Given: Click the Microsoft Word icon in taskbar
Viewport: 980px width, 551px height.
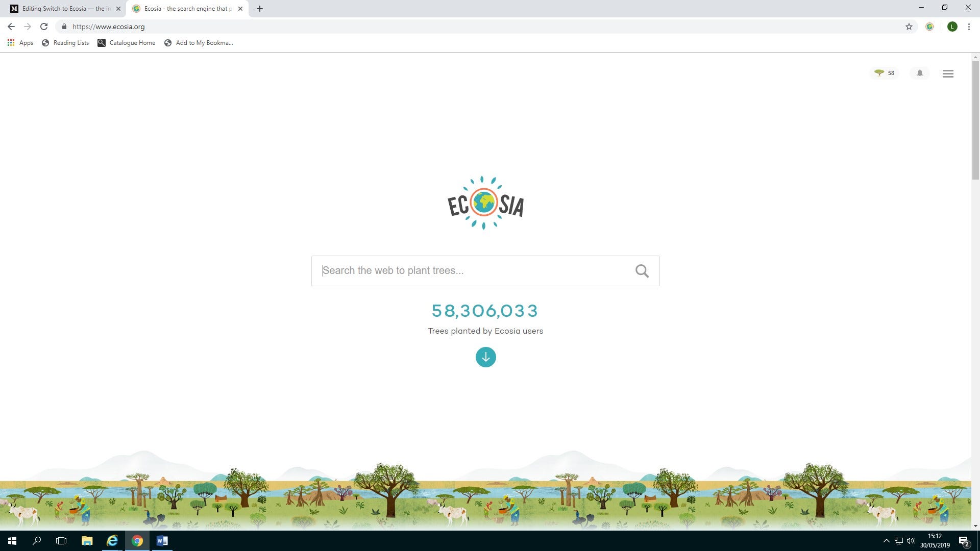Looking at the screenshot, I should coord(162,540).
